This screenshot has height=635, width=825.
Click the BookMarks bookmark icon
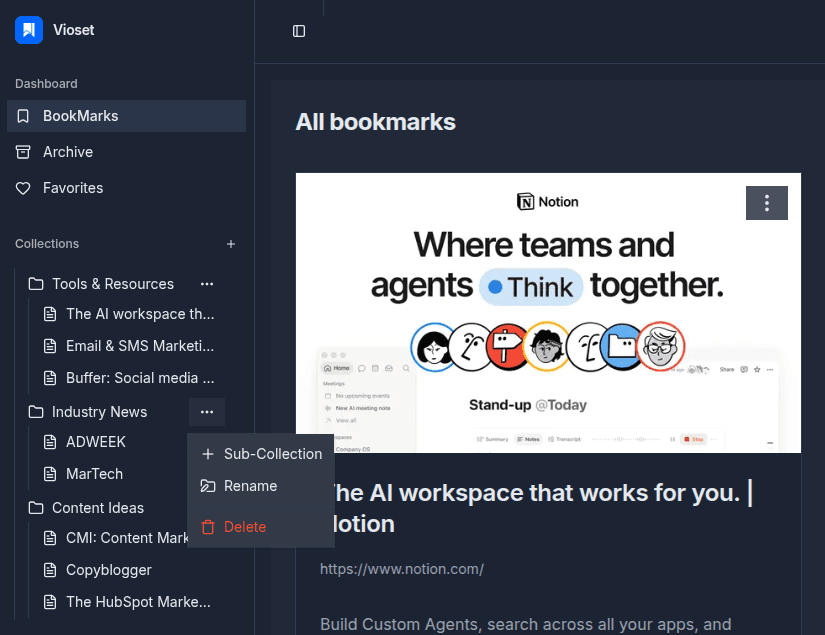pyautogui.click(x=23, y=116)
